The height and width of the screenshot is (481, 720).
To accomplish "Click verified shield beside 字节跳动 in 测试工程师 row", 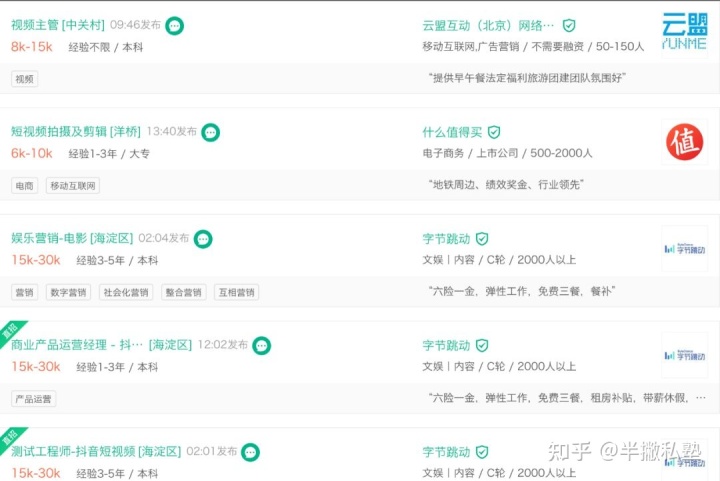I will [x=482, y=452].
